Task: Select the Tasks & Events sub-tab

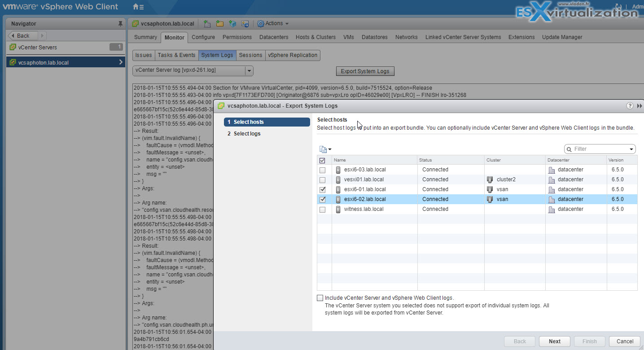Action: click(x=176, y=55)
